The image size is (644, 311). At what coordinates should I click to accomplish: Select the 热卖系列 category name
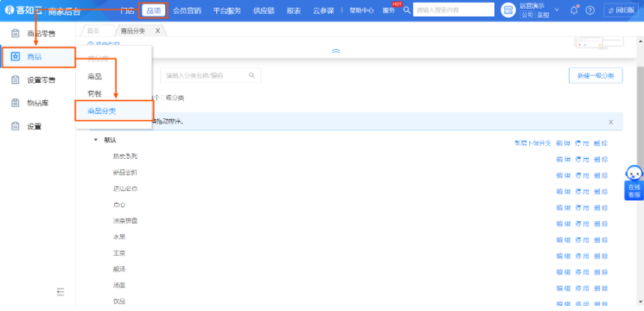click(x=124, y=156)
